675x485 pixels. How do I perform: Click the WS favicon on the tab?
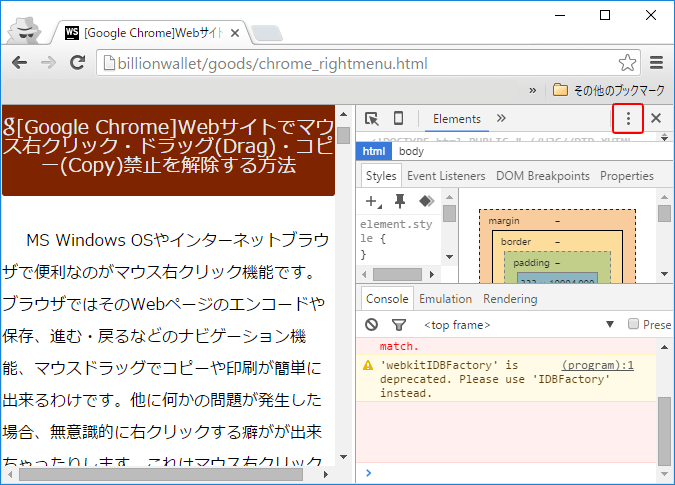point(72,32)
